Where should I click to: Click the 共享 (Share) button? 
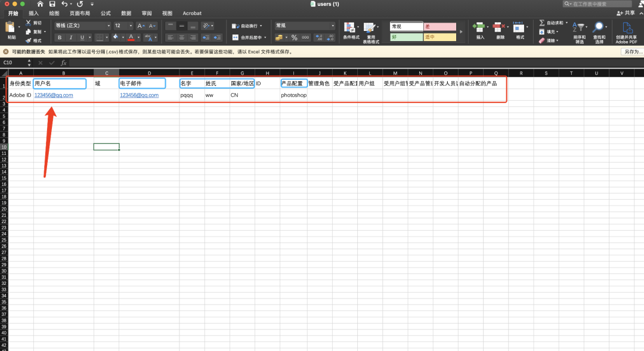click(626, 13)
